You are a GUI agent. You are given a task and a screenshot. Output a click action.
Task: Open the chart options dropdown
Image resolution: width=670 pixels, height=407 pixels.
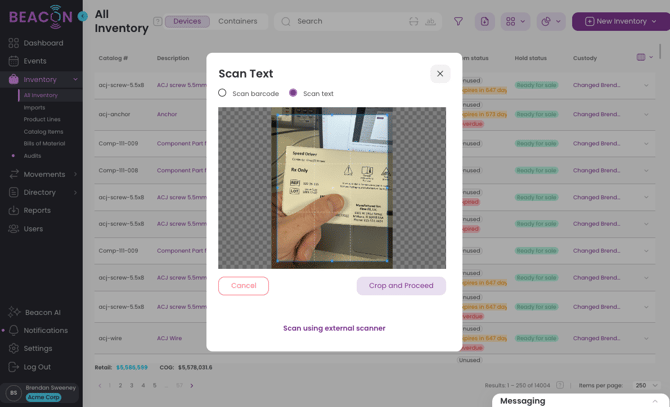click(x=551, y=21)
